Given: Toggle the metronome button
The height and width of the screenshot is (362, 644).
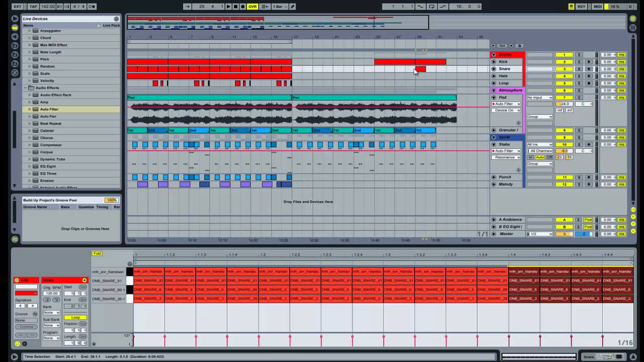Looking at the screenshot, I should 92,7.
